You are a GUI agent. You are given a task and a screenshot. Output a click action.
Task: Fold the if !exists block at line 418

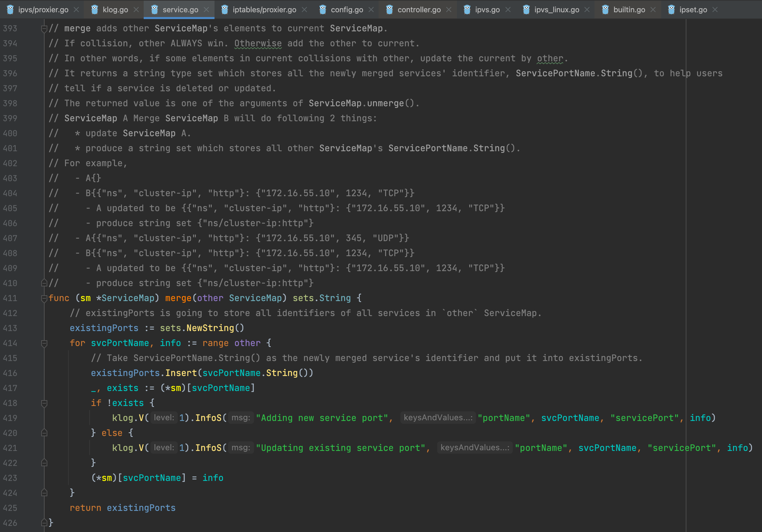pos(44,404)
